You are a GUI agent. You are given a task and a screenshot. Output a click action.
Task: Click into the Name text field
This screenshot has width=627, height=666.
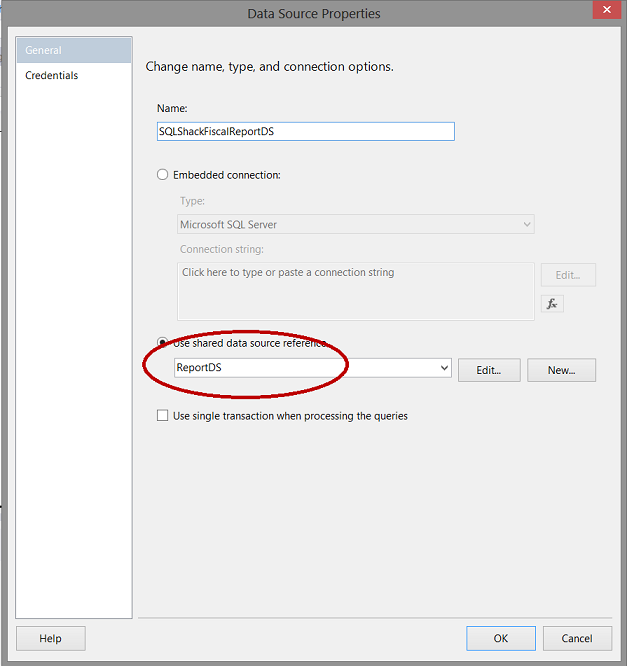tap(305, 131)
